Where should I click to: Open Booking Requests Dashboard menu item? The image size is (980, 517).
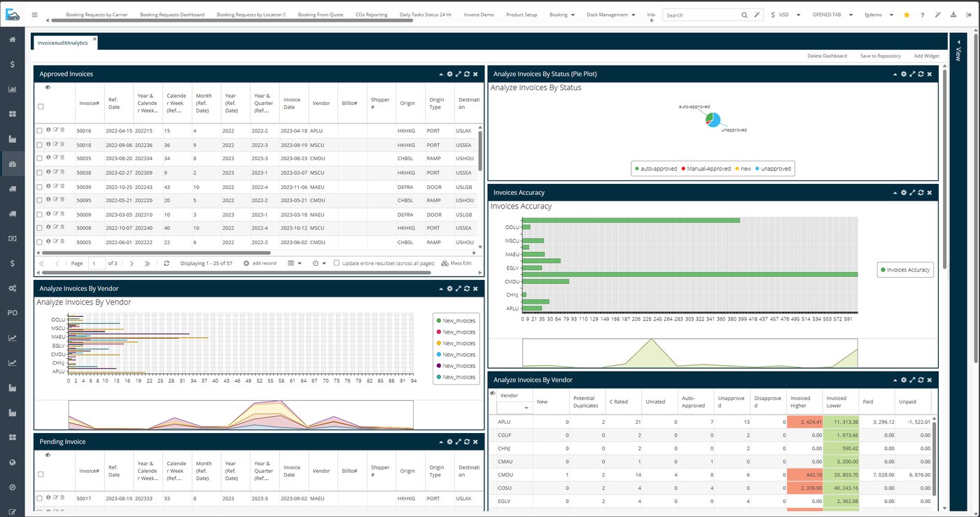172,15
